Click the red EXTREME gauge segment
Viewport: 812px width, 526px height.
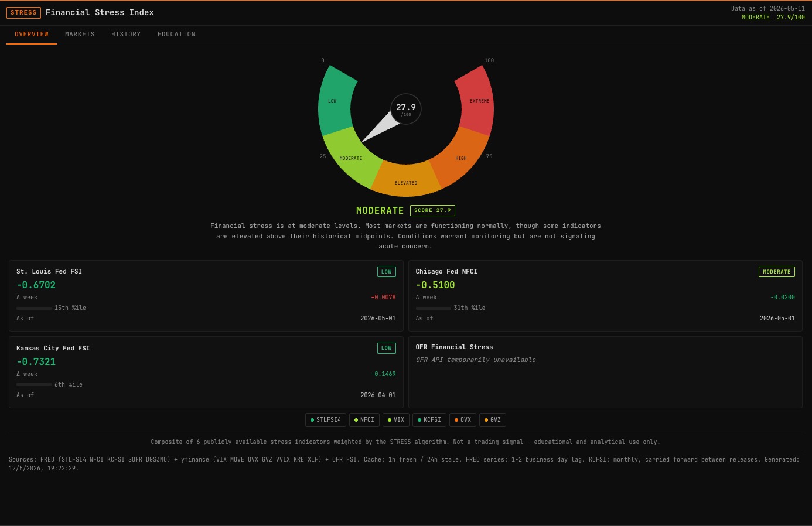[x=477, y=101]
